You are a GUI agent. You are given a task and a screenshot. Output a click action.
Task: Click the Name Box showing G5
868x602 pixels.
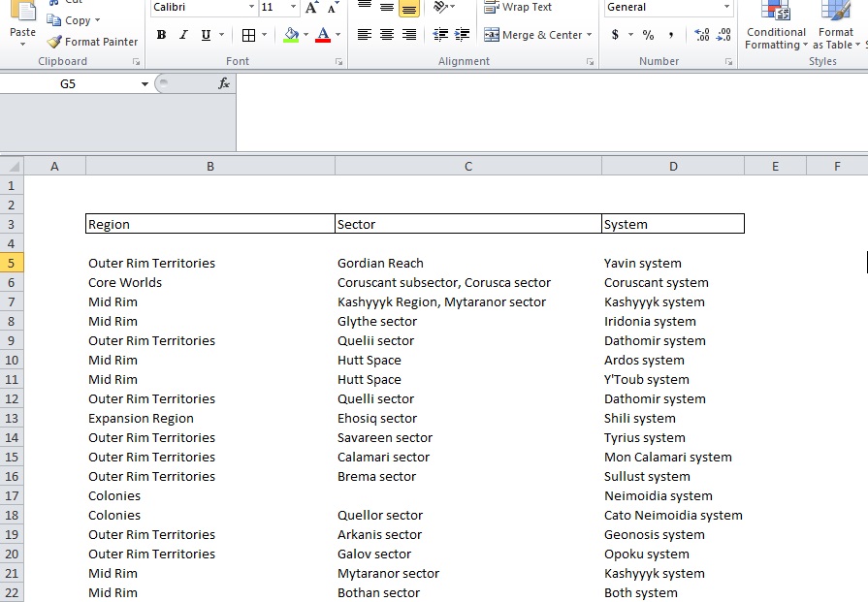pos(68,83)
